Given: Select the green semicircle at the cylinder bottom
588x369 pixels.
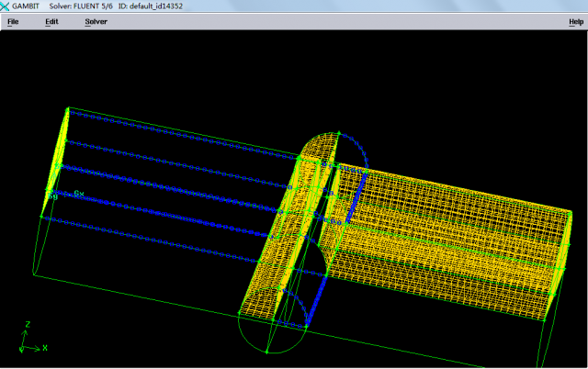Looking at the screenshot, I should [266, 340].
